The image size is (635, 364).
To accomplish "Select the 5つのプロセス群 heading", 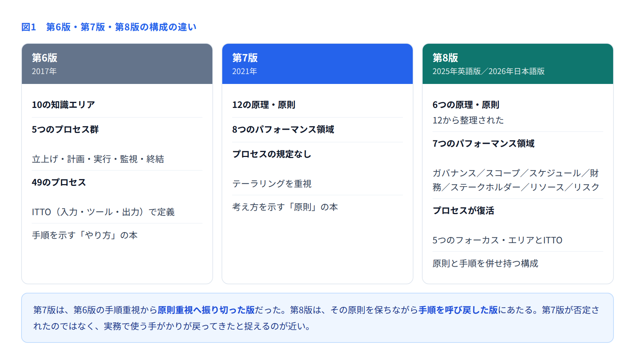I will (65, 129).
